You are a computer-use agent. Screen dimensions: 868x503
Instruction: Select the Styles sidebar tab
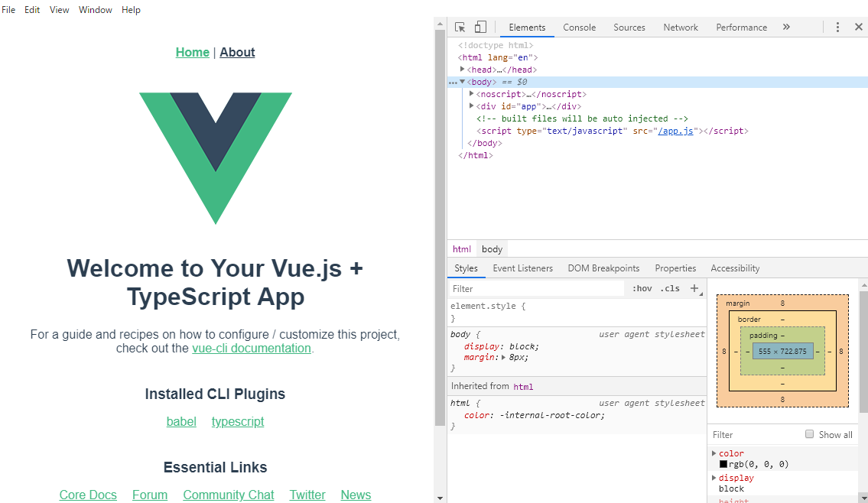(x=466, y=268)
